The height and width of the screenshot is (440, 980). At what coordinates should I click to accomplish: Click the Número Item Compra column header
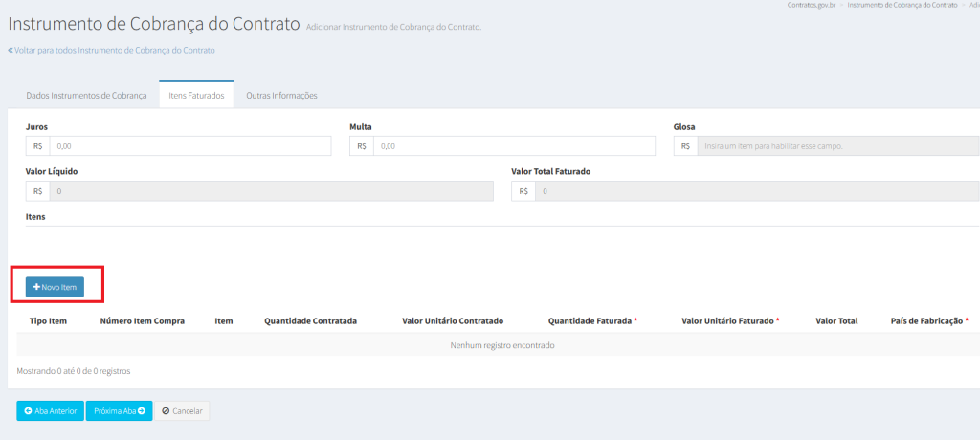point(143,321)
